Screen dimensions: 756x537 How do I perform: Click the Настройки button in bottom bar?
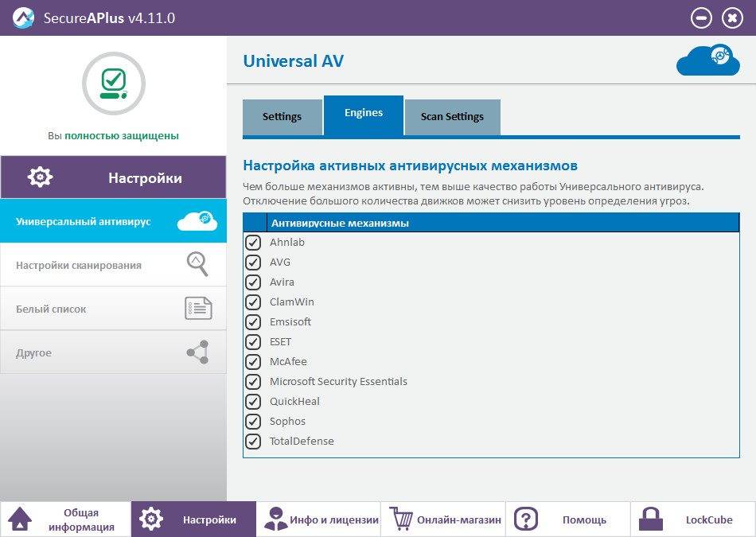(x=193, y=519)
